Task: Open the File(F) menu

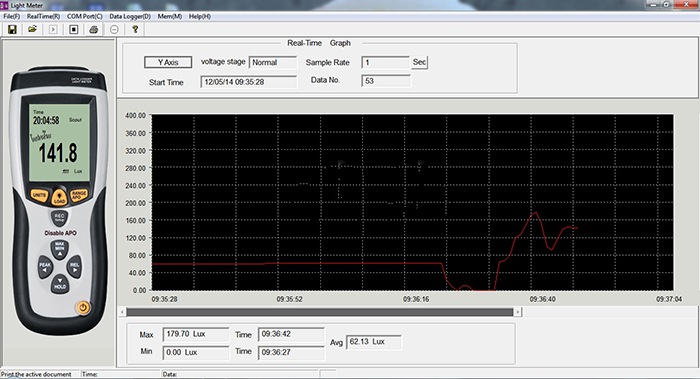Action: [x=12, y=16]
